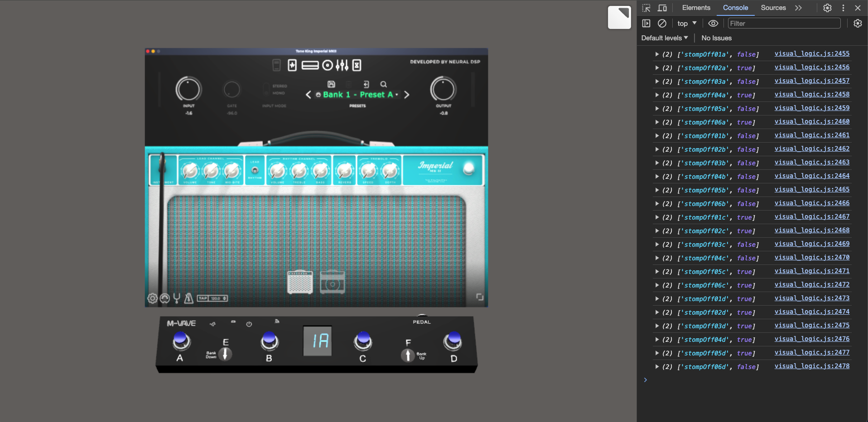Create a live expression eye icon
Image resolution: width=868 pixels, height=422 pixels.
[713, 24]
